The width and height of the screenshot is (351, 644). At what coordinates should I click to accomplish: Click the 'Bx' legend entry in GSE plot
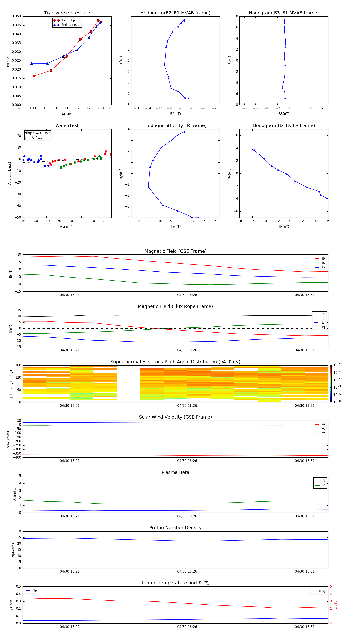click(x=320, y=259)
